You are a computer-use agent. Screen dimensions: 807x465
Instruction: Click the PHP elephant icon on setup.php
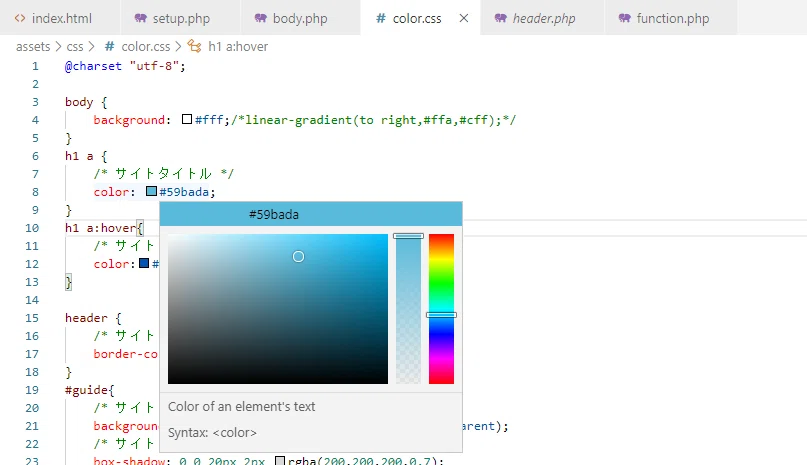click(140, 18)
